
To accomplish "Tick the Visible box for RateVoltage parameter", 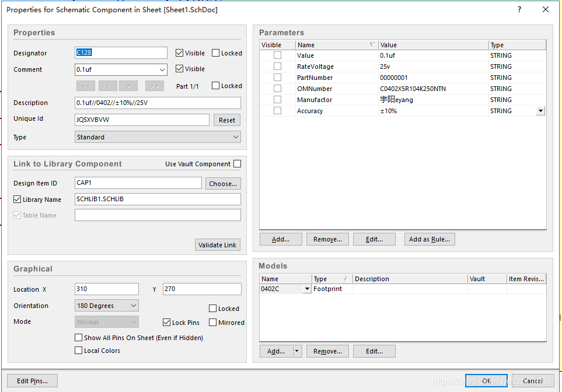I will [x=278, y=66].
